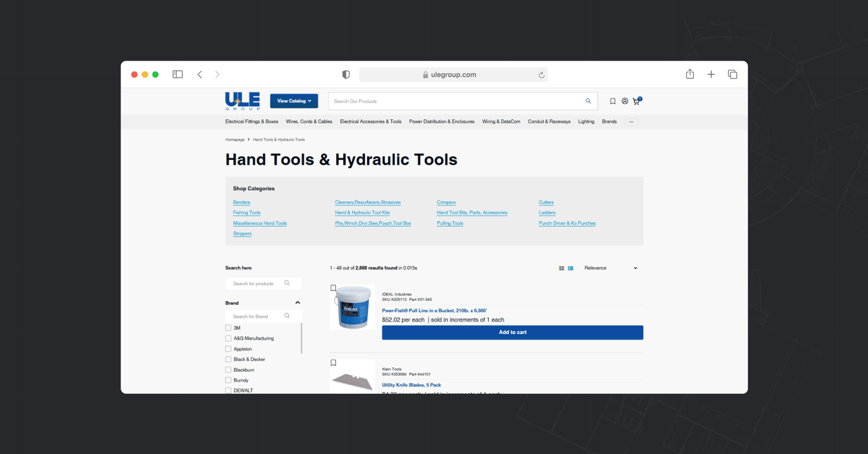Screen dimensions: 868x454
Task: Open Conduit & Raceways menu
Action: (549, 122)
